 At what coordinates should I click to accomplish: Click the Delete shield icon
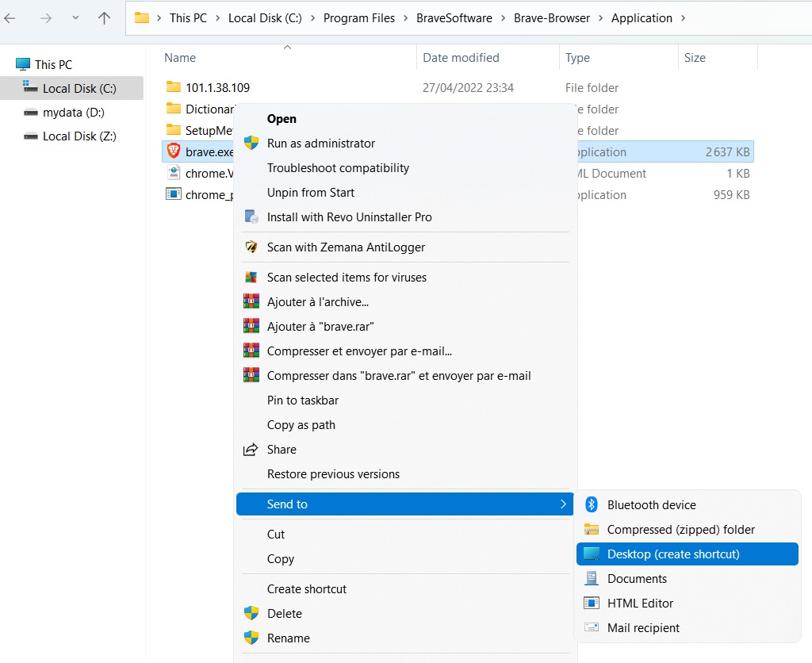pos(251,613)
